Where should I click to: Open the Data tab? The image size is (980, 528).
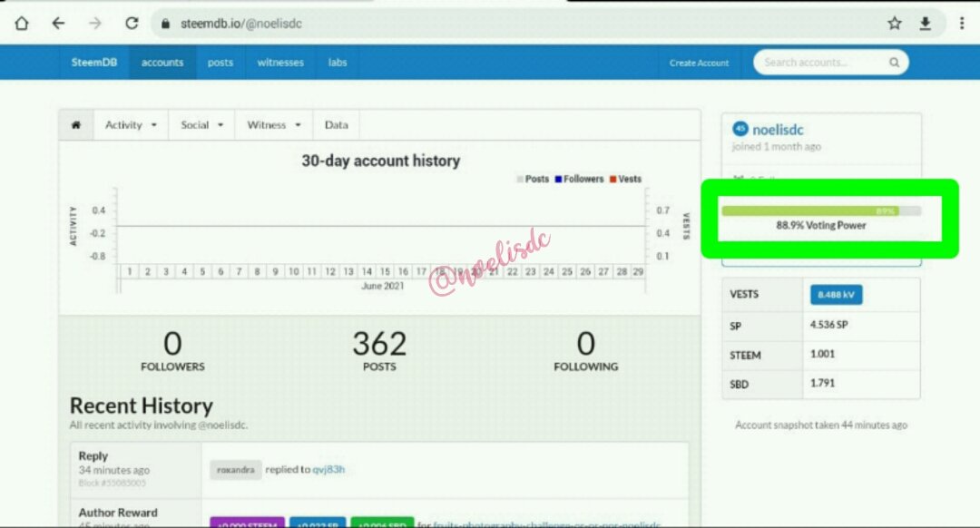coord(337,125)
